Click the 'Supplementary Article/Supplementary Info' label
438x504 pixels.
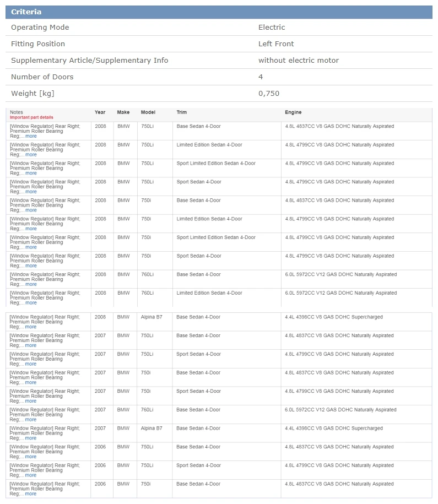[89, 61]
